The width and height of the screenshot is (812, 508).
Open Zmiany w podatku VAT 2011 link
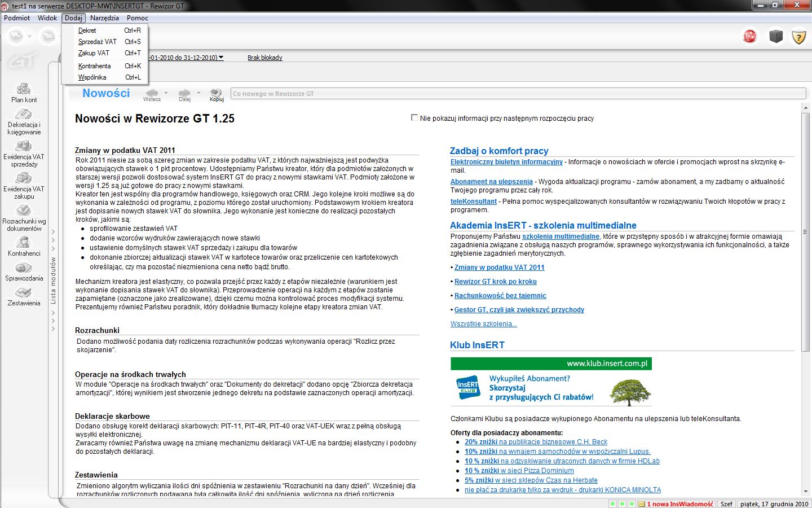(500, 268)
